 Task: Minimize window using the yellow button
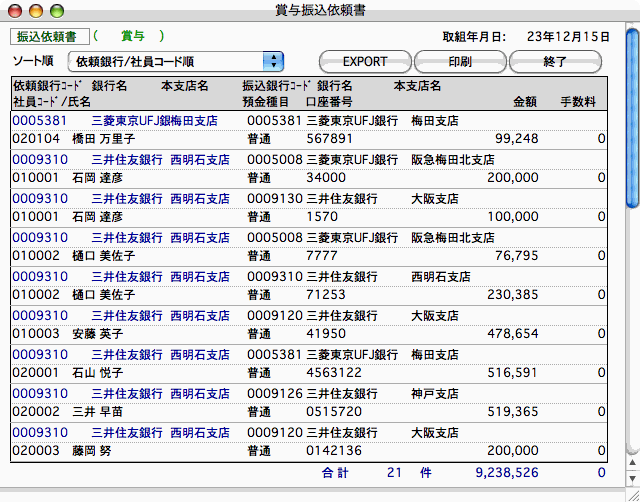point(34,10)
